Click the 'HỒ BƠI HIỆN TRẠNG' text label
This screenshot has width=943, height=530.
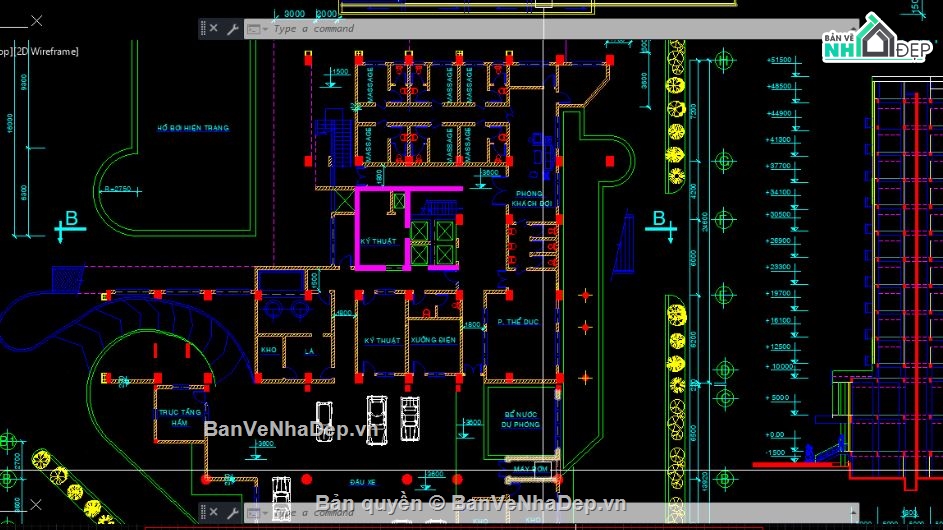click(193, 128)
